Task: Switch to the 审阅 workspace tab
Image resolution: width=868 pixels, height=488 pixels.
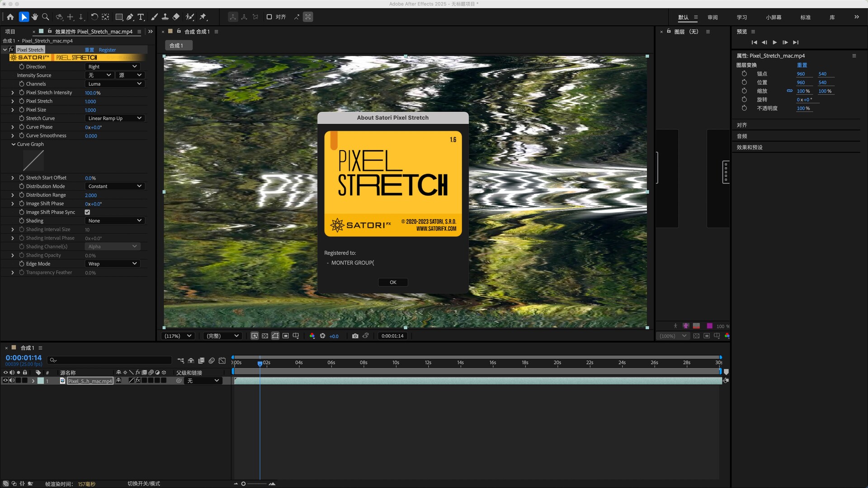Action: pyautogui.click(x=712, y=17)
